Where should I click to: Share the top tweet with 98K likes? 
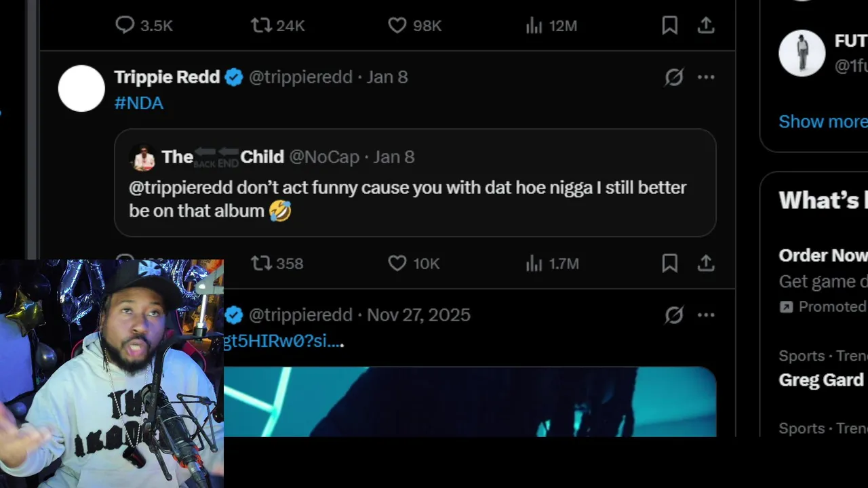(706, 26)
